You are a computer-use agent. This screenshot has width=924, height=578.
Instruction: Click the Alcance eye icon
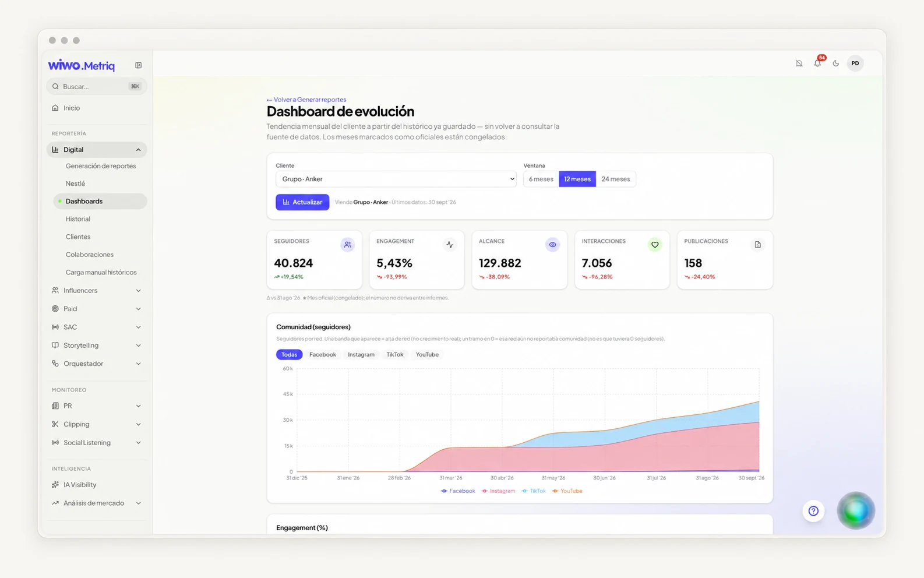point(552,245)
